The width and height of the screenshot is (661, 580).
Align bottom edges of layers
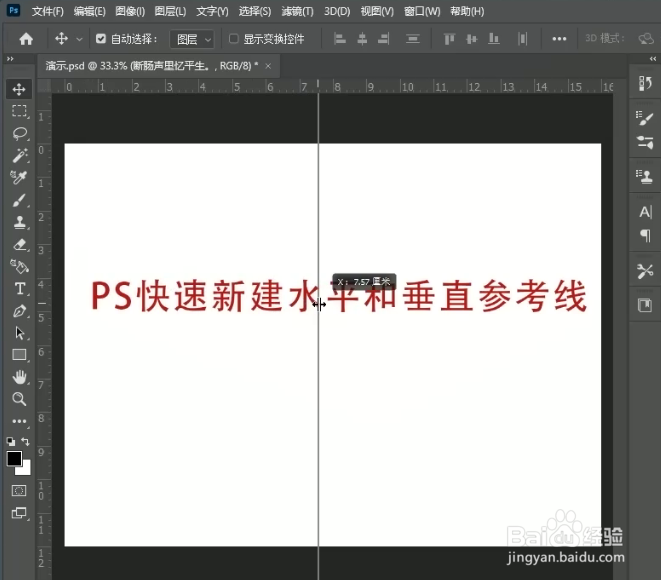[493, 39]
